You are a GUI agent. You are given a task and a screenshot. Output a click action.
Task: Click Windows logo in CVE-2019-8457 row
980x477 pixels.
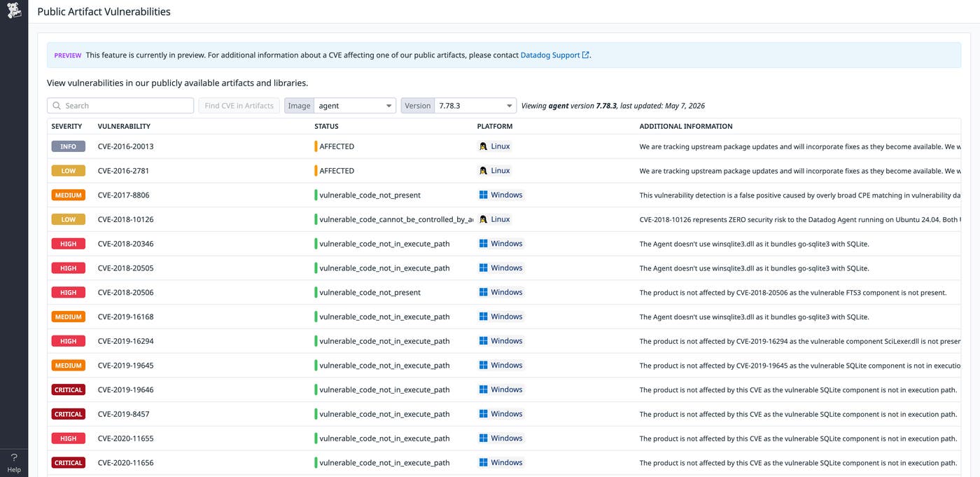pyautogui.click(x=483, y=414)
